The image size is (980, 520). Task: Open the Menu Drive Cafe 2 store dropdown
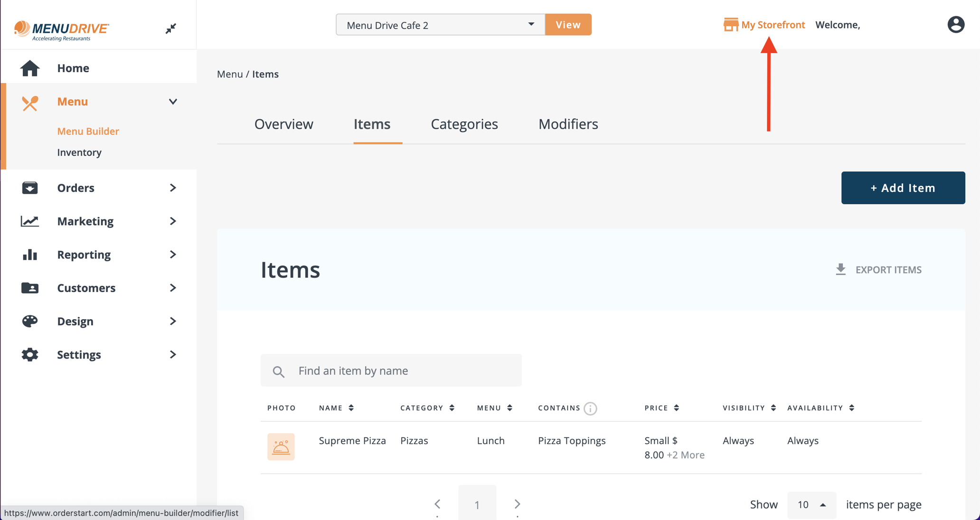pyautogui.click(x=440, y=25)
